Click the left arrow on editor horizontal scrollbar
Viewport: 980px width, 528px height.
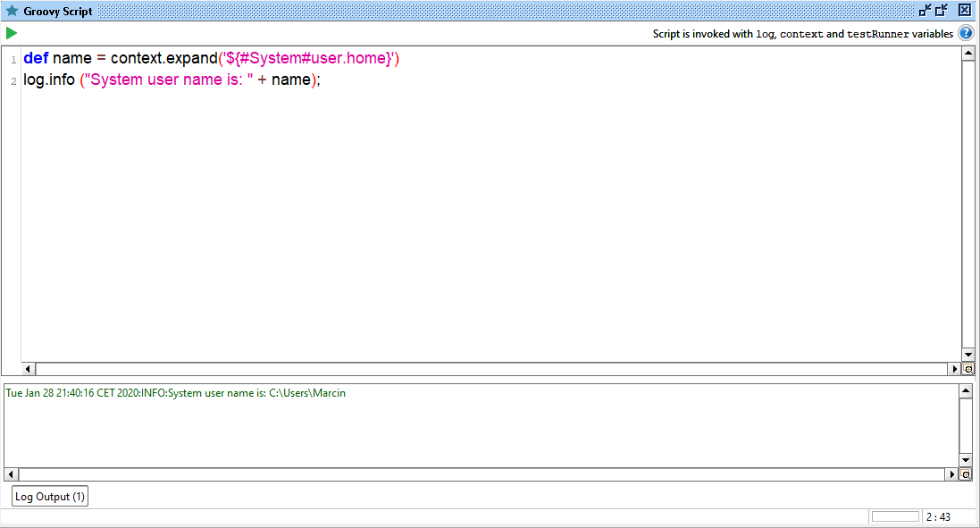tap(27, 368)
